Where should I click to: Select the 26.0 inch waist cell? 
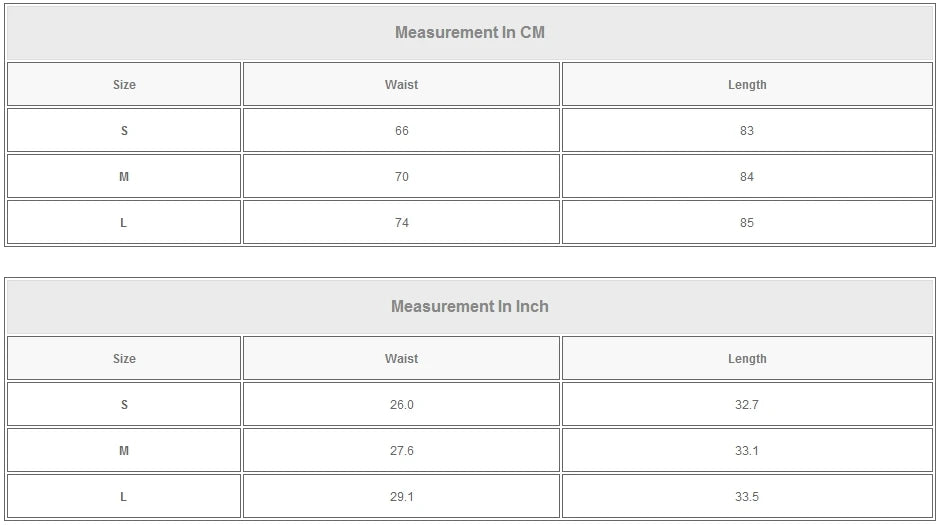(401, 405)
